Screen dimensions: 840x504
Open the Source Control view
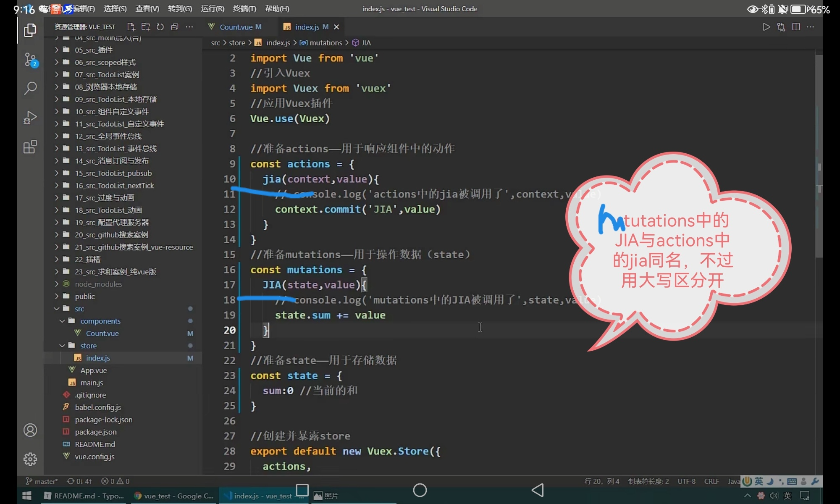point(30,60)
